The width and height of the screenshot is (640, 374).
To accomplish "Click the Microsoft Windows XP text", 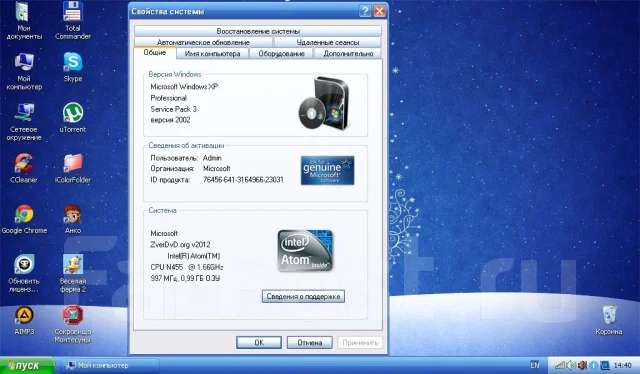I will coord(184,87).
